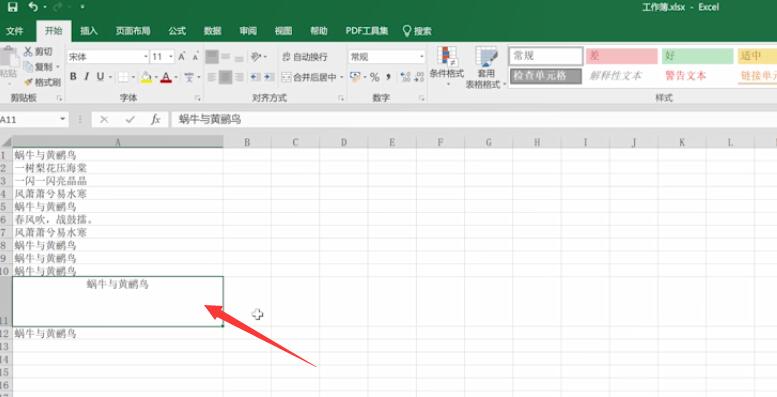Cut selection with the 剪切 scissors
Viewport: 777px width, 397px height.
(38, 52)
